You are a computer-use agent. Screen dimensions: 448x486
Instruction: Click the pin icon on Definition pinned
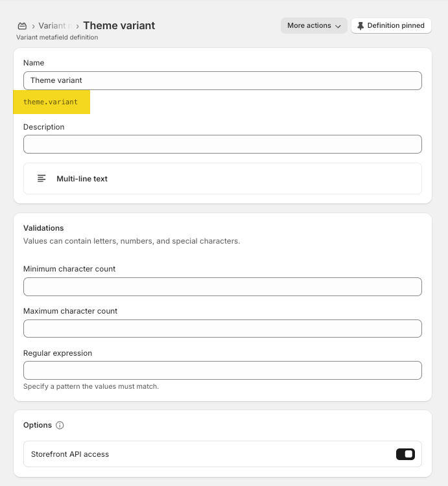pyautogui.click(x=360, y=26)
